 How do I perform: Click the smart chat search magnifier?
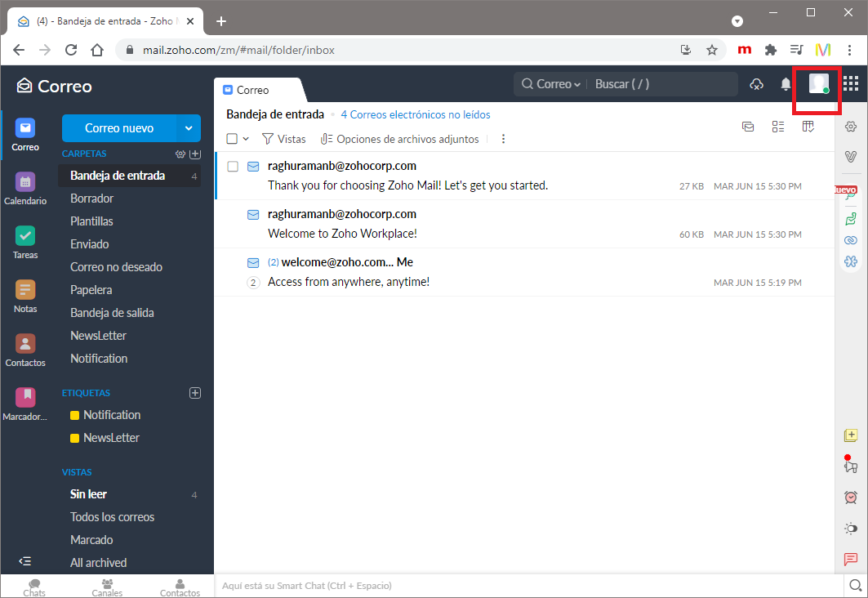point(855,585)
